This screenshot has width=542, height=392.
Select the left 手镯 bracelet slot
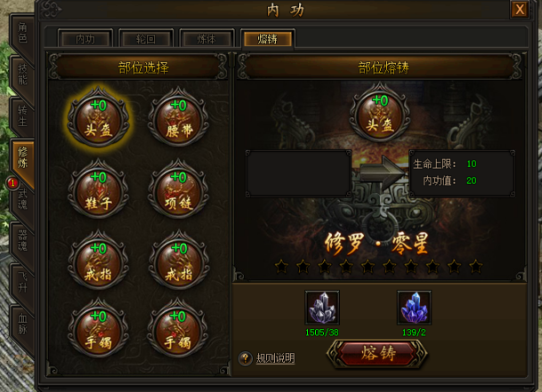pyautogui.click(x=98, y=330)
